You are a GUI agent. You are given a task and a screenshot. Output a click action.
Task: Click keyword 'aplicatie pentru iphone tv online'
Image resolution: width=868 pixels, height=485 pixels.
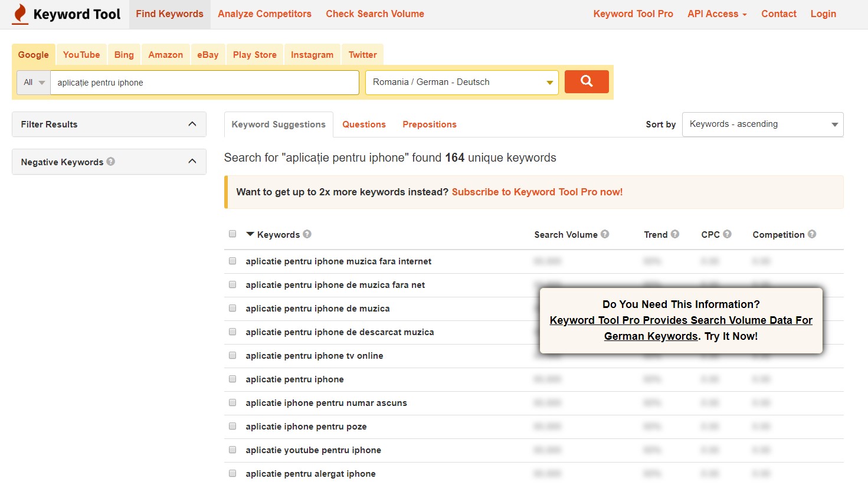[x=315, y=356]
